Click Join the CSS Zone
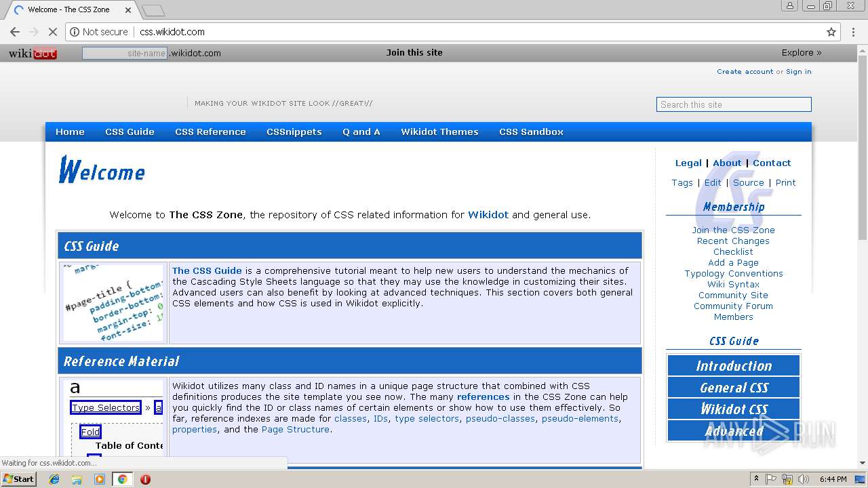 (733, 230)
